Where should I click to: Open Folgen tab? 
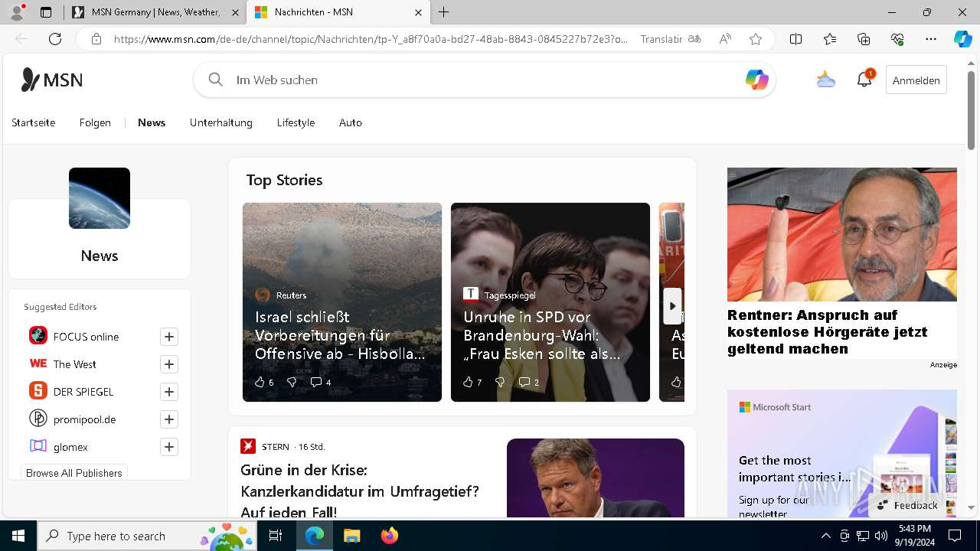pyautogui.click(x=95, y=122)
